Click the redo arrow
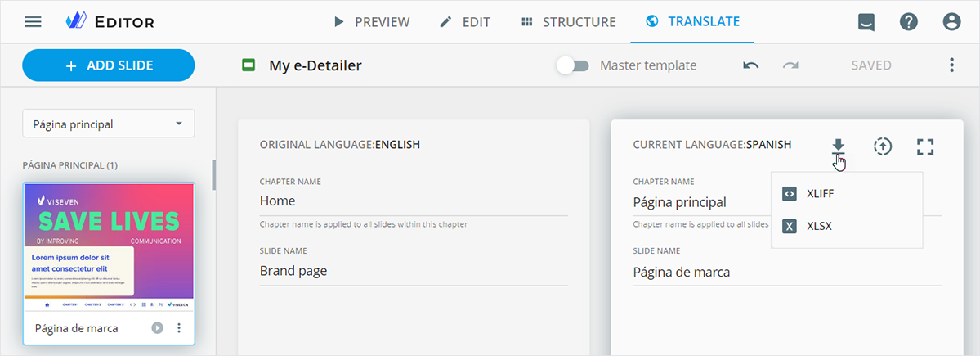 tap(790, 65)
